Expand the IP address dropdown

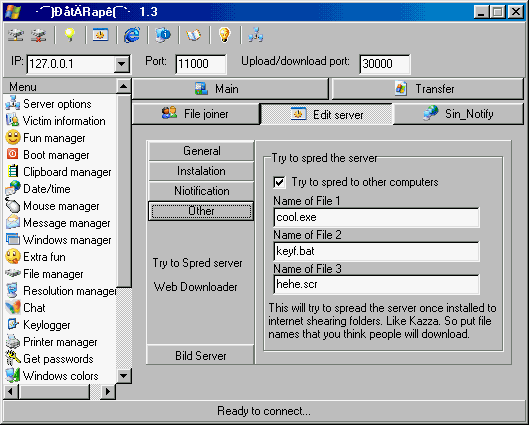(x=121, y=64)
